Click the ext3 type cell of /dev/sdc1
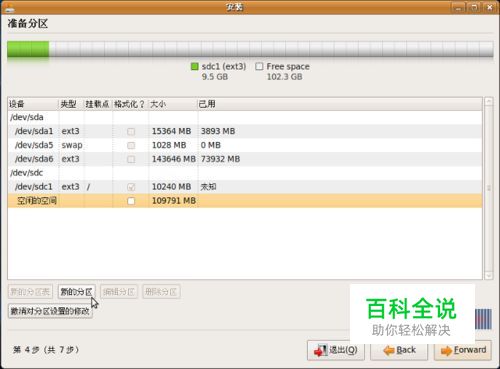500x369 pixels. pyautogui.click(x=70, y=187)
